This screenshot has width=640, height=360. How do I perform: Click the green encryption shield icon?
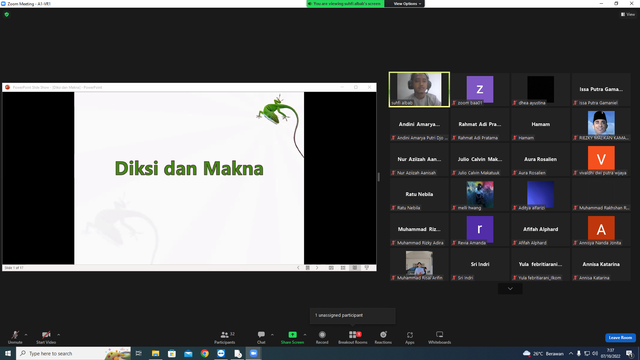pos(7,14)
